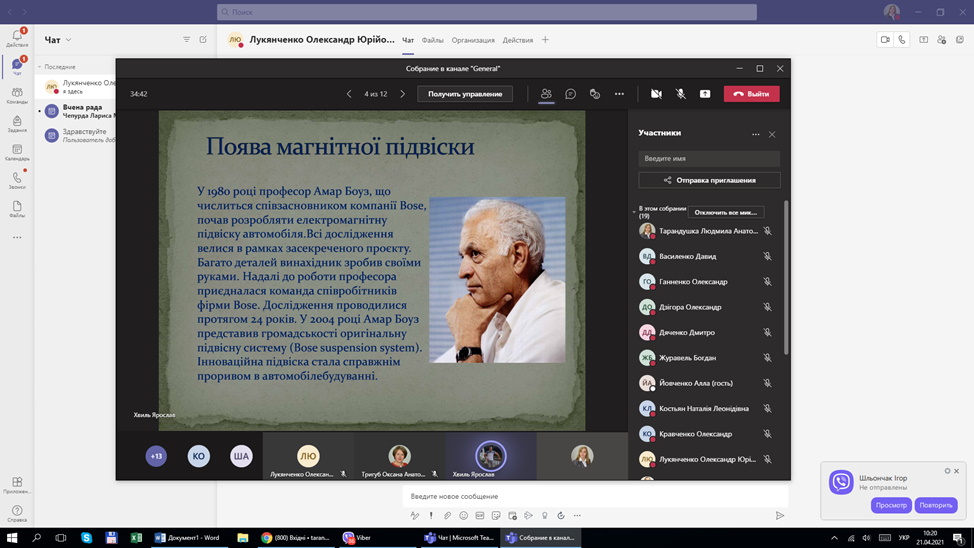Click Отправка приглашения button

point(709,180)
